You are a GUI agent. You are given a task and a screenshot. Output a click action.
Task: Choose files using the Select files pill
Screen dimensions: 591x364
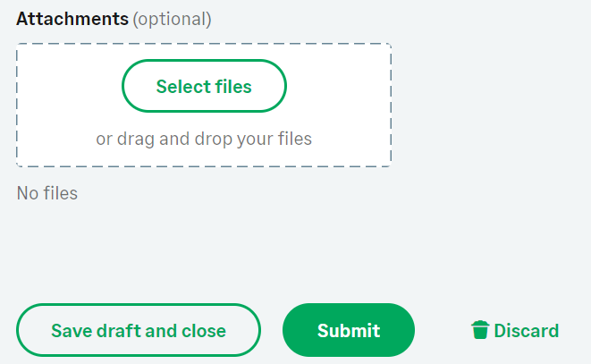[x=204, y=86]
